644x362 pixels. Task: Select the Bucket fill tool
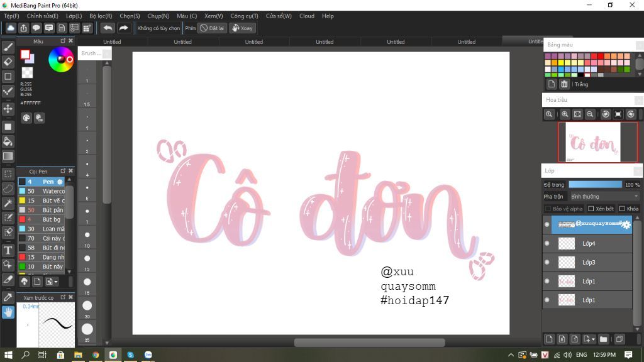coord(8,141)
